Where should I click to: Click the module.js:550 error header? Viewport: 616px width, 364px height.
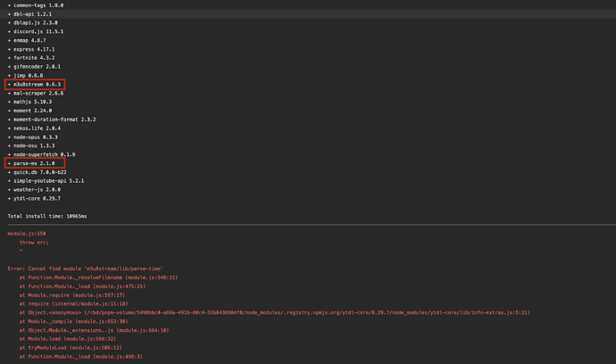pos(27,234)
